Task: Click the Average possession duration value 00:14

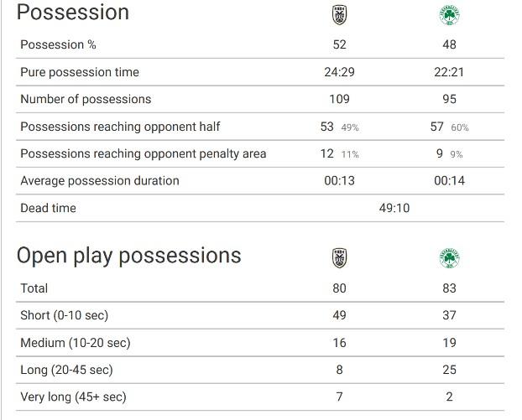Action: pyautogui.click(x=449, y=180)
